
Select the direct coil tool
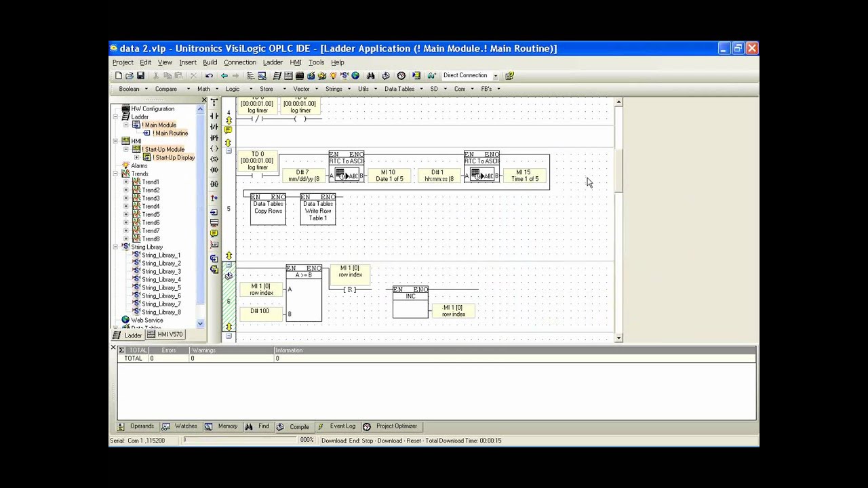214,148
